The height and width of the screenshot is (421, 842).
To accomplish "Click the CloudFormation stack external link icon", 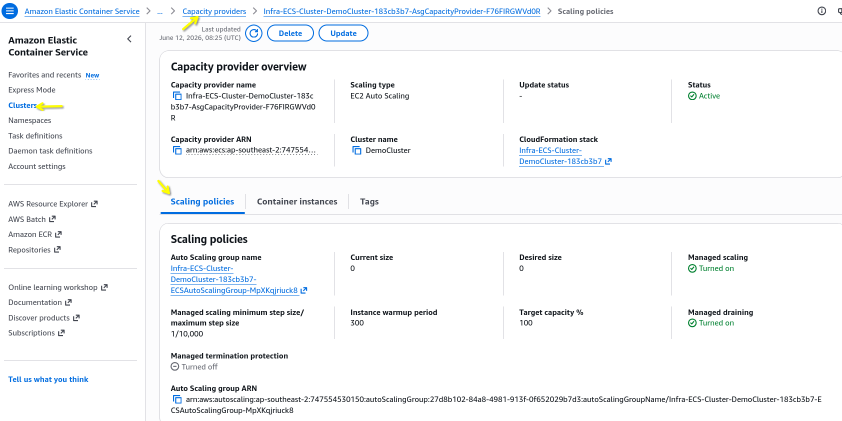I will click(608, 161).
